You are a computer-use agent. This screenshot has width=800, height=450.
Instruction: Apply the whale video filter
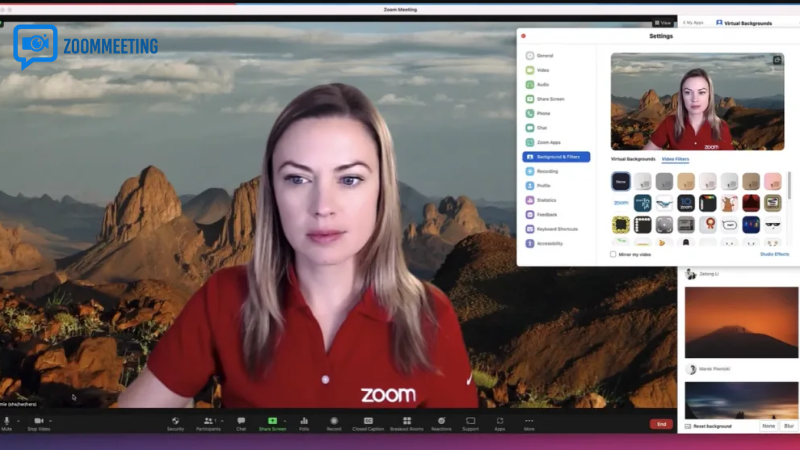pyautogui.click(x=664, y=203)
